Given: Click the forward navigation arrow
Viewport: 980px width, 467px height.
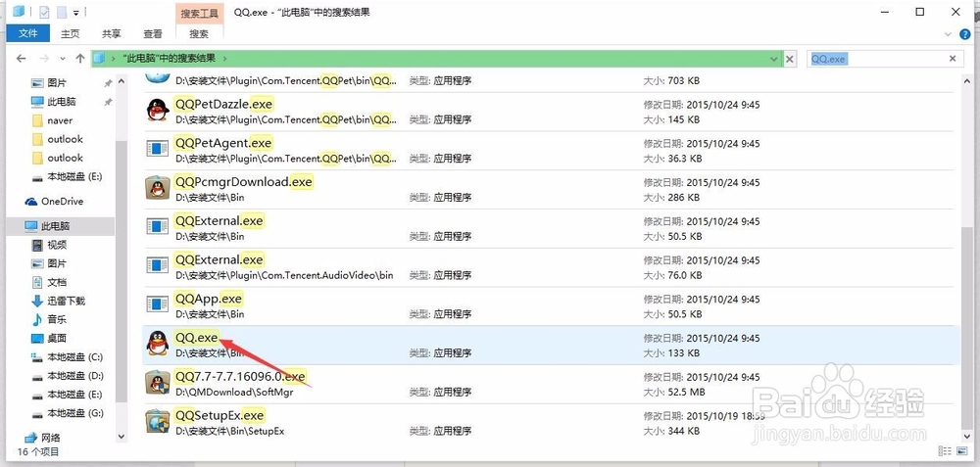Looking at the screenshot, I should pyautogui.click(x=44, y=59).
